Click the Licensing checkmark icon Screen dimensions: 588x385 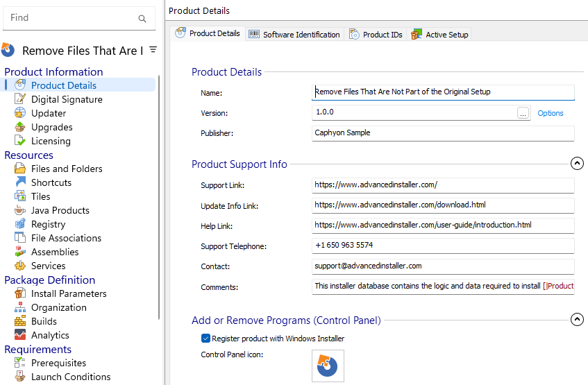click(20, 141)
